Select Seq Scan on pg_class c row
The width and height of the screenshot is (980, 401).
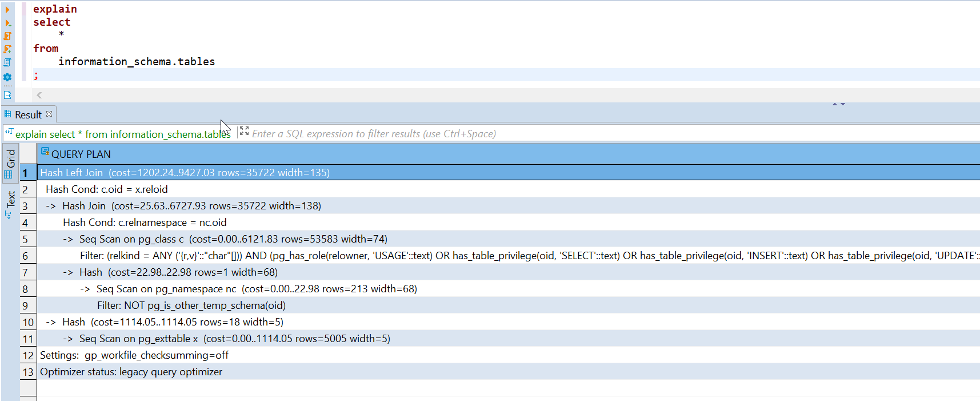pos(509,239)
